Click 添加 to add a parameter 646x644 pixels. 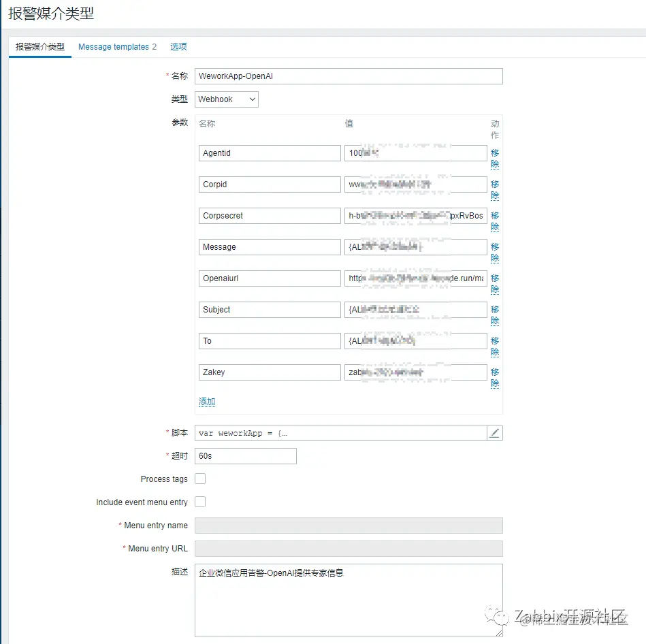[207, 402]
